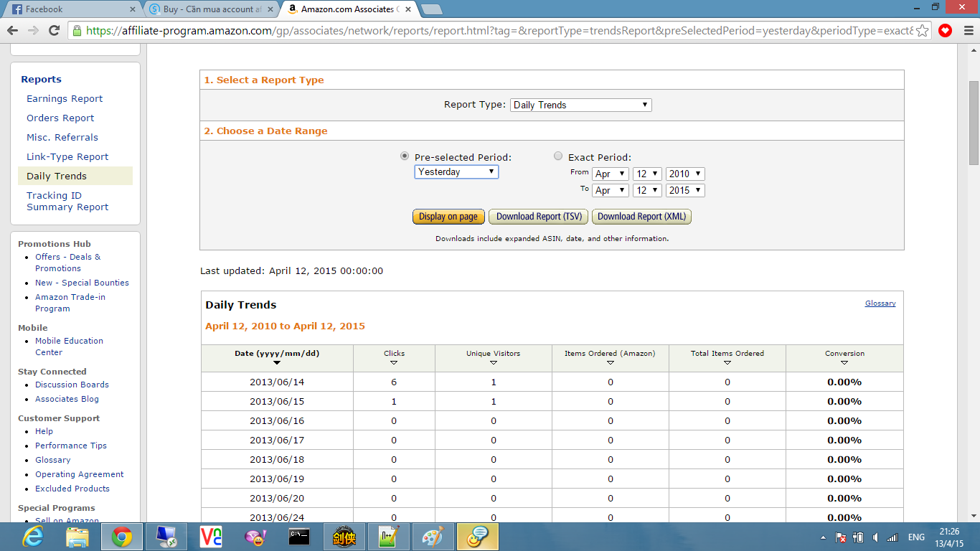The height and width of the screenshot is (551, 980).
Task: Open the purple smiley messenger taskbar icon
Action: tap(255, 537)
